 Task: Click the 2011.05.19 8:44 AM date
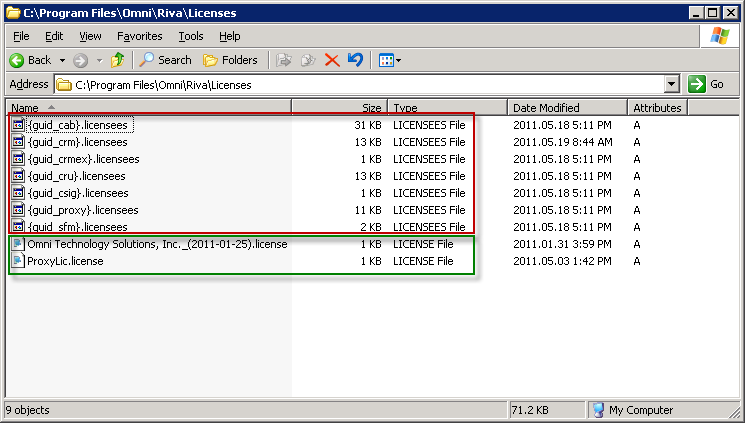563,142
